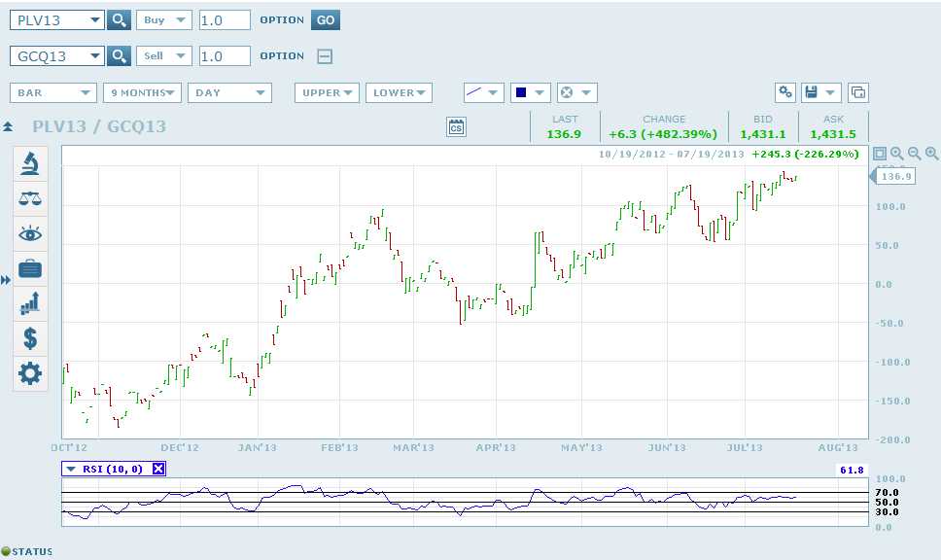Open the sidebar gear settings icon

coord(30,373)
